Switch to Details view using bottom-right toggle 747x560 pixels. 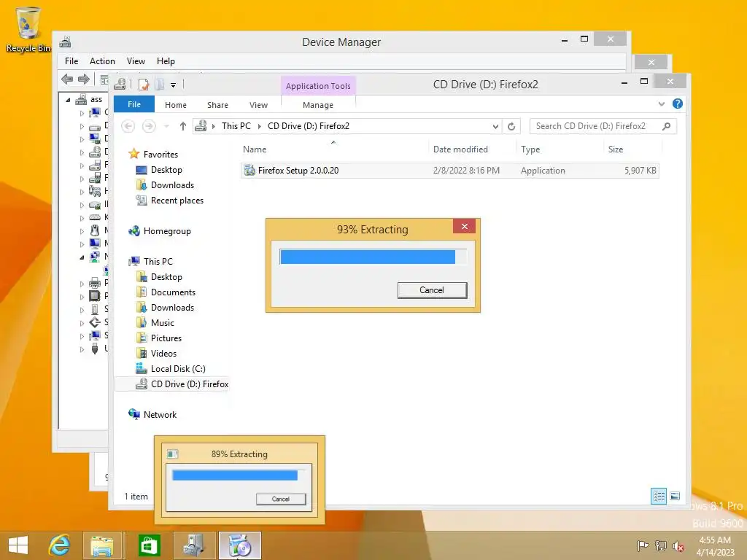[659, 496]
